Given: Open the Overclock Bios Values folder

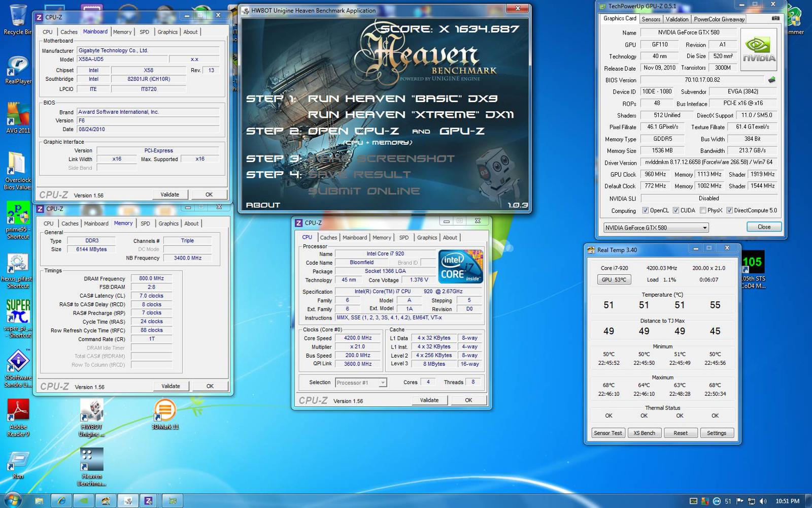Looking at the screenshot, I should [x=18, y=171].
